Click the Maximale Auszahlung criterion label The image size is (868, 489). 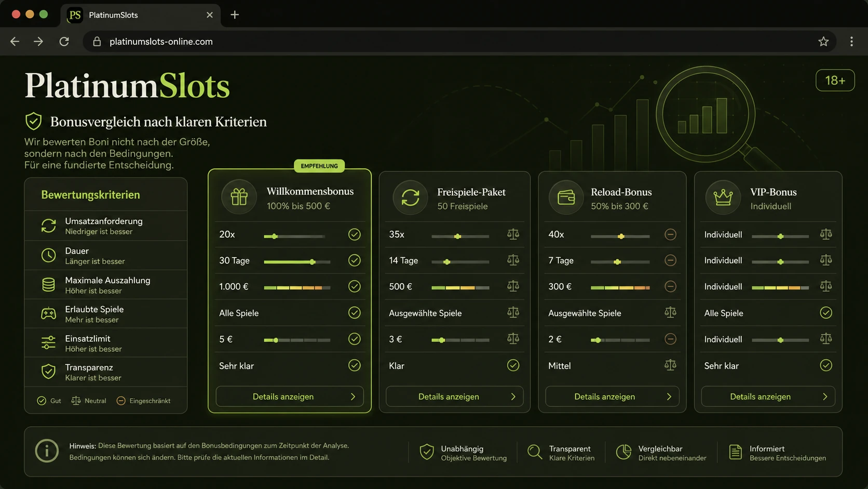(107, 280)
